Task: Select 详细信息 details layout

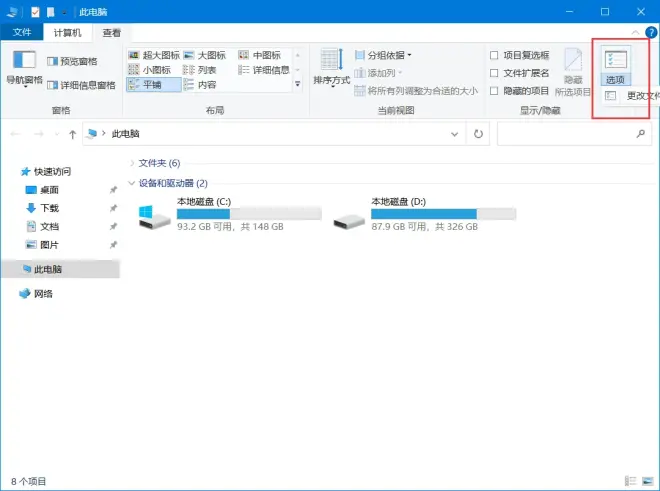Action: tap(264, 70)
